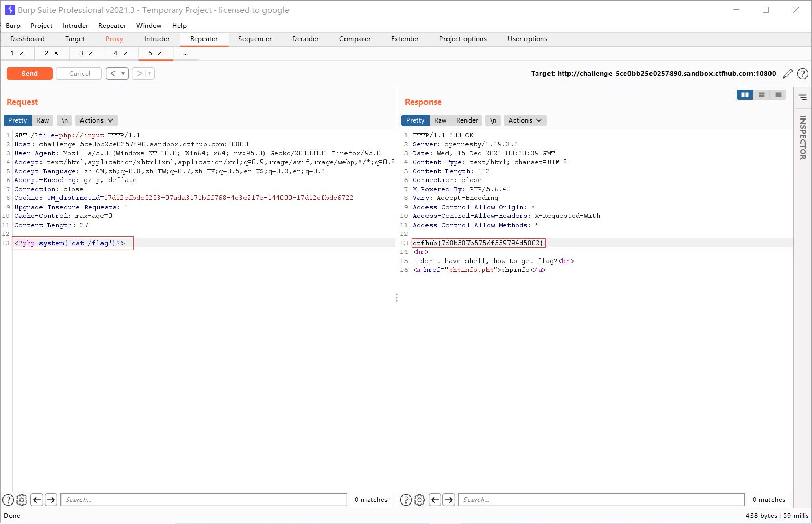Expand the request Actions dropdown
The image size is (812, 524).
pos(97,120)
